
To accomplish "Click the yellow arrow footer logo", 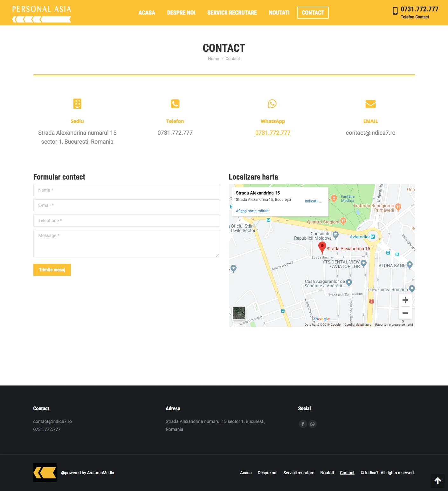I will click(x=45, y=473).
